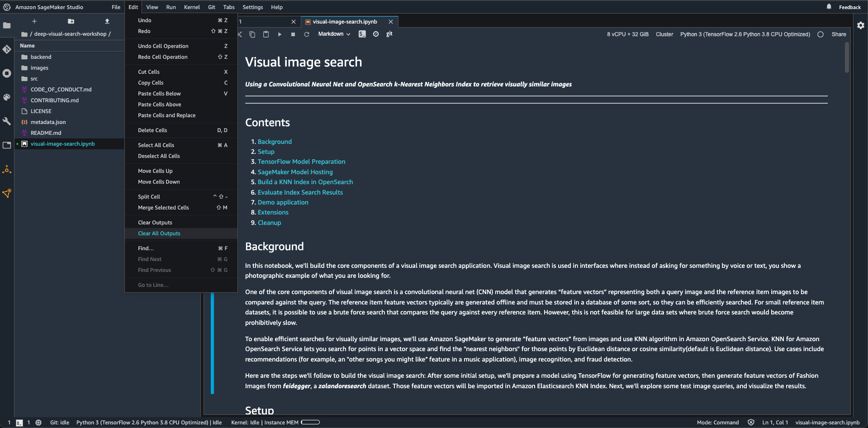Click the new folder icon
The height and width of the screenshot is (428, 868).
(x=71, y=21)
